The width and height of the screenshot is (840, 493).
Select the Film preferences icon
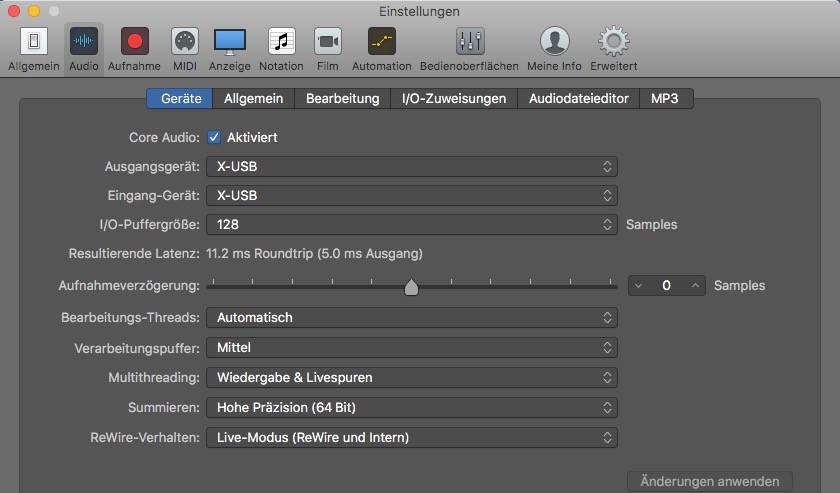[x=328, y=42]
